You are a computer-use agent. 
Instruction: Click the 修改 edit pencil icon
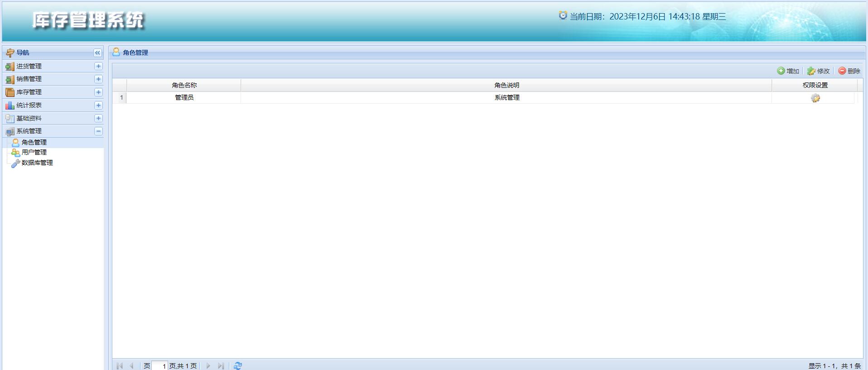point(811,71)
